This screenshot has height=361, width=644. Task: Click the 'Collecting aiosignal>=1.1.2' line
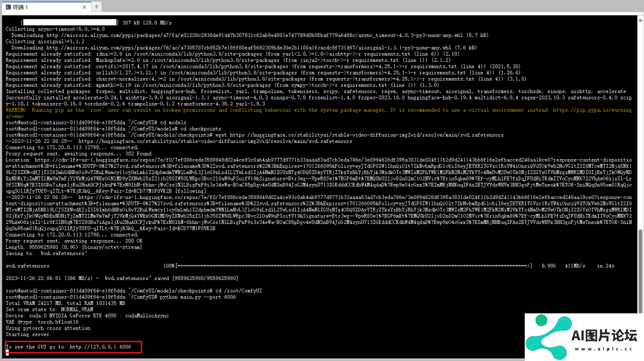coord(45,42)
